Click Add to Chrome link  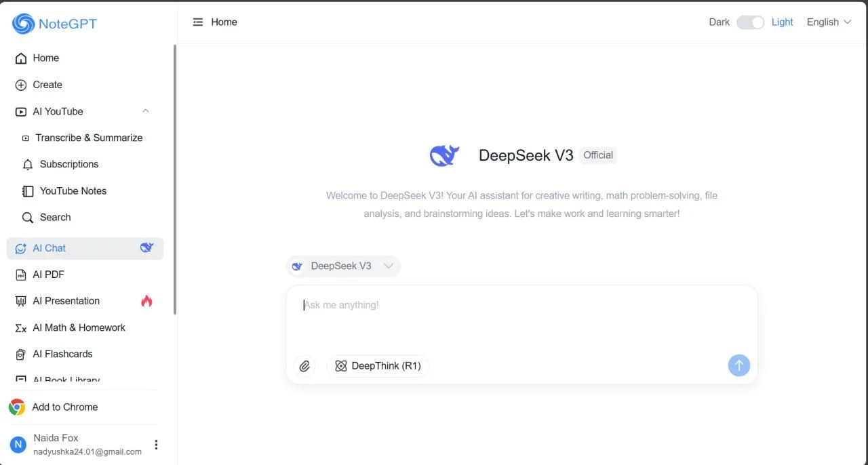point(64,407)
